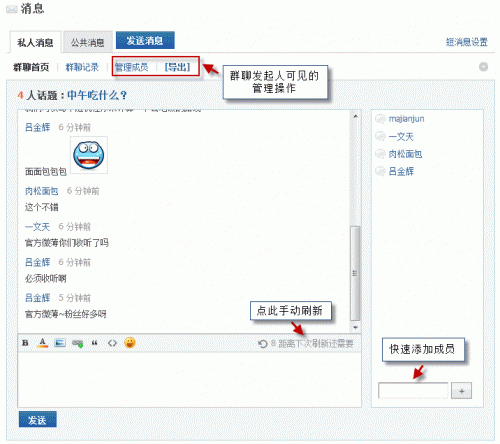Add a quote block with quote icon
Screen dimensions: 500x444
[x=95, y=343]
